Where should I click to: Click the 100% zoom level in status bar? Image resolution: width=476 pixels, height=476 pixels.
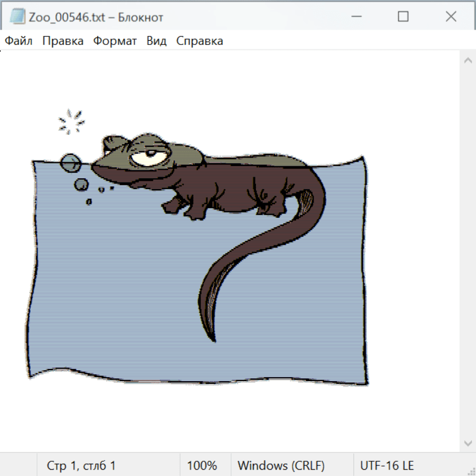[x=202, y=466]
